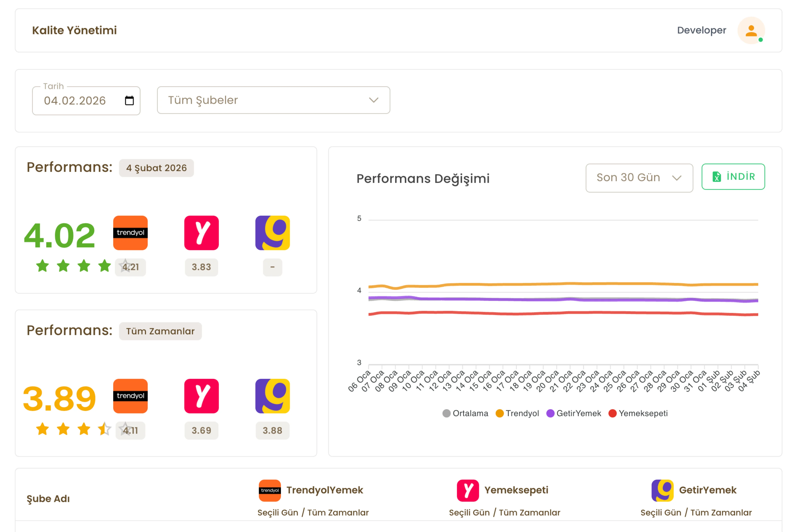Screen dimensions: 799x532
Task: Click Trendyol logo in 4 Şubat performance card
Action: click(x=130, y=233)
